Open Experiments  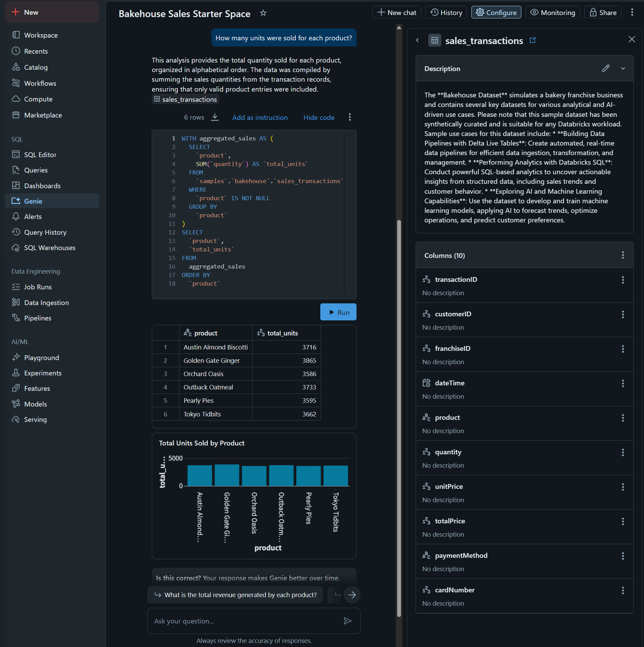pos(52,373)
